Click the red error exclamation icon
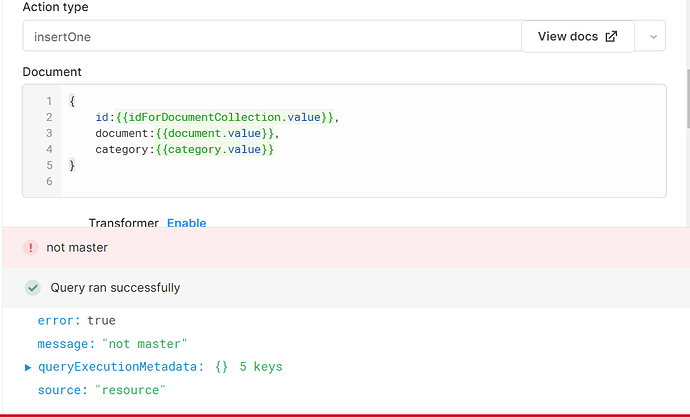Image resolution: width=690 pixels, height=417 pixels. pyautogui.click(x=31, y=248)
